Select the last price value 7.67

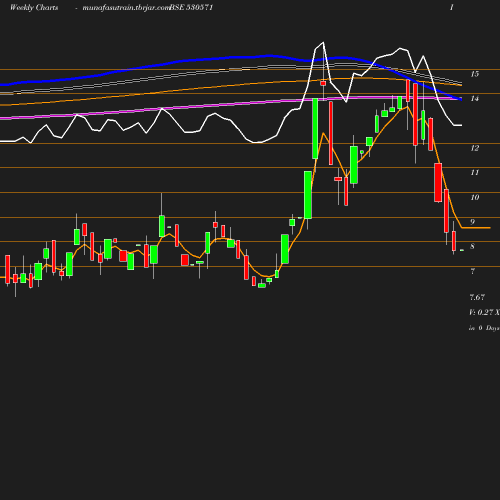(477, 297)
